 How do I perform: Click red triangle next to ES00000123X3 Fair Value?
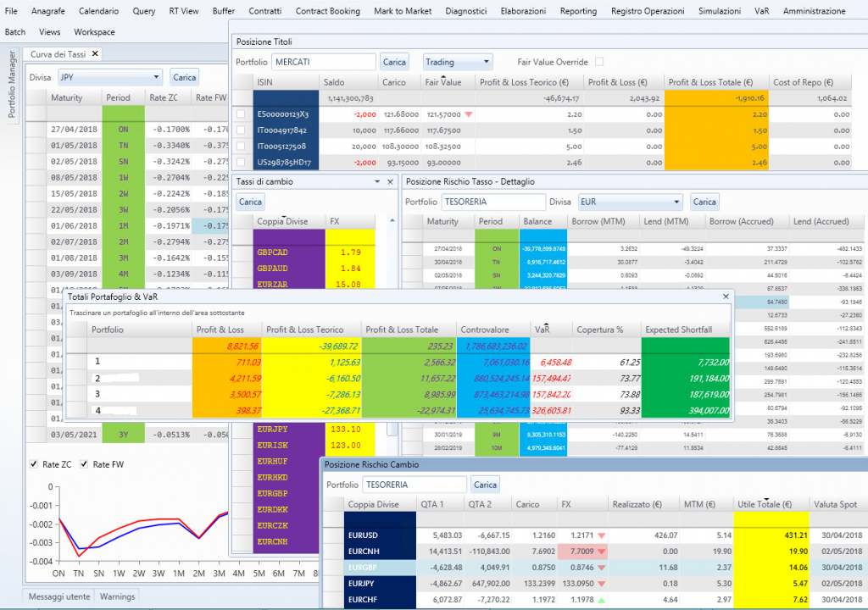tap(469, 114)
